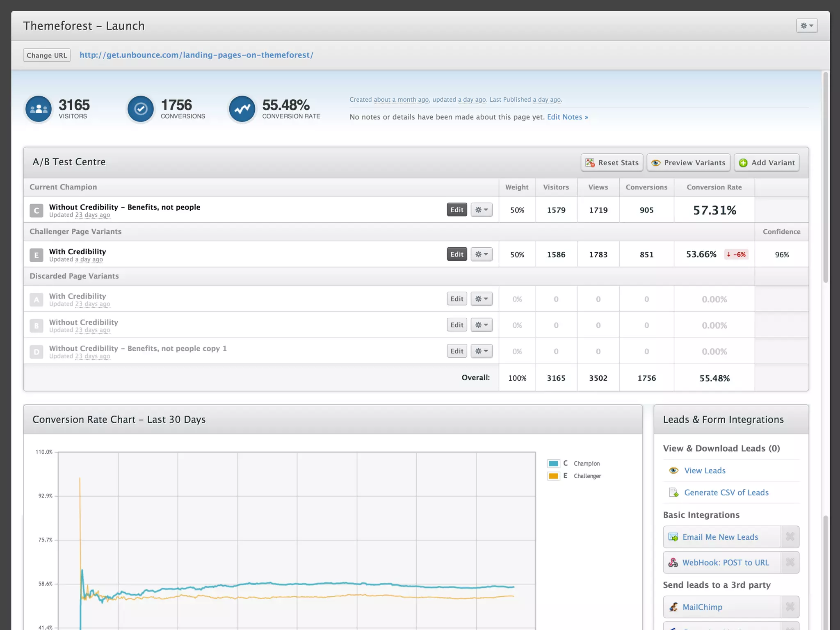
Task: Click Generate CSV of Leads link
Action: 726,493
